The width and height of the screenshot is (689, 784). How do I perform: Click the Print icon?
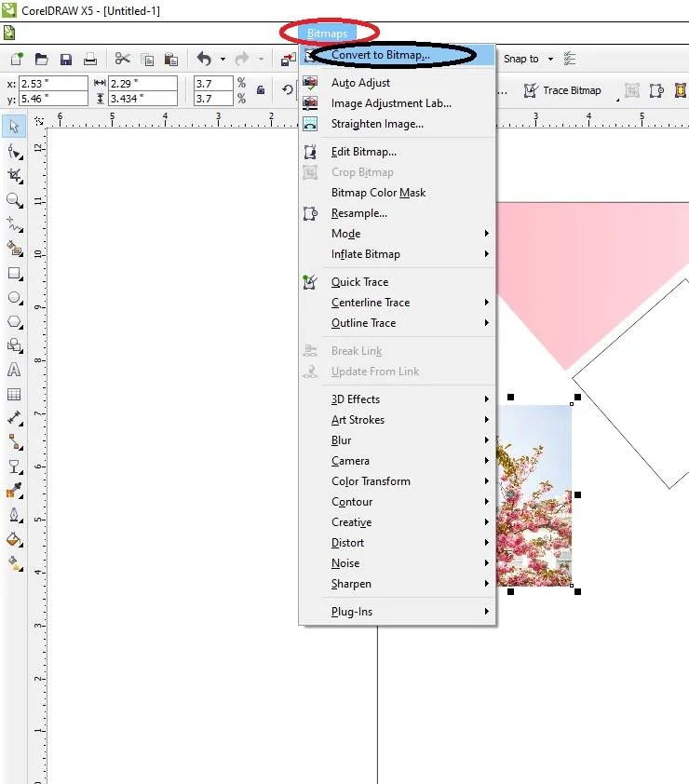pos(90,59)
